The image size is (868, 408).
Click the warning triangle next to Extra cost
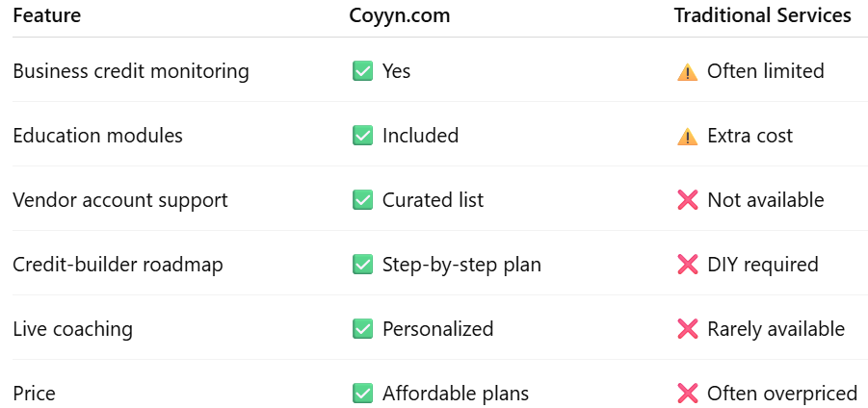(x=687, y=137)
